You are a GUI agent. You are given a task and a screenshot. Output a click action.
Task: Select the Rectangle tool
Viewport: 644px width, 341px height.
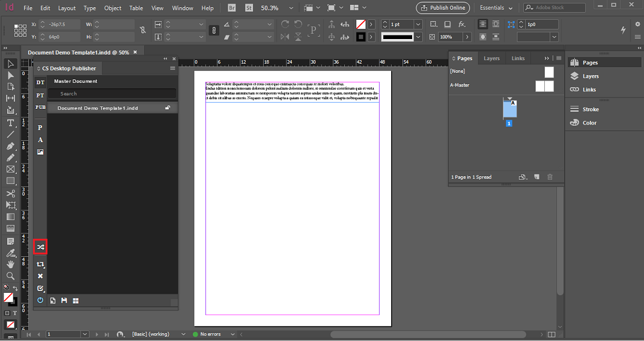tap(11, 181)
